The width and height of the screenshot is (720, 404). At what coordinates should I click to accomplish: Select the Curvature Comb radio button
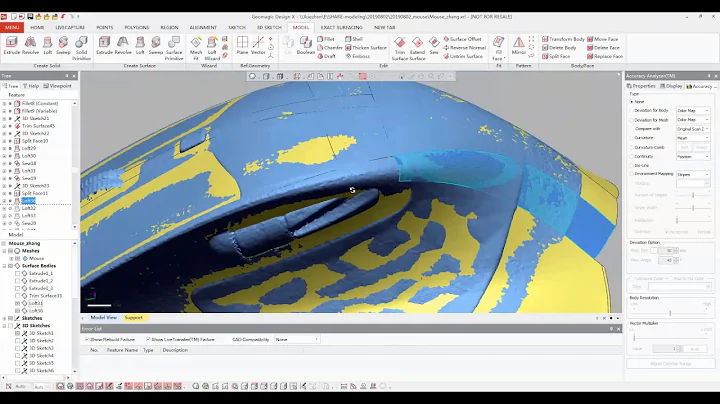coord(632,147)
